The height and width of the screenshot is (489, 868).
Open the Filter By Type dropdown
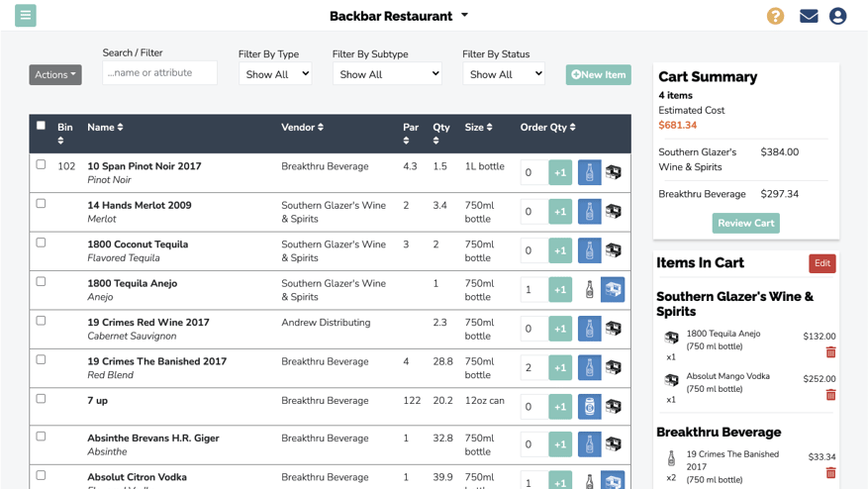click(x=275, y=73)
